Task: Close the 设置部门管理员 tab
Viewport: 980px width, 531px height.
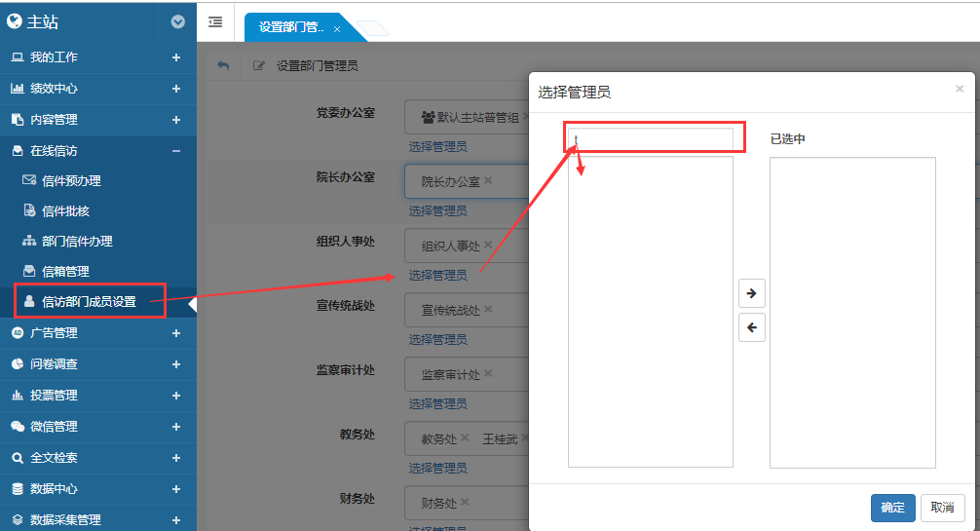Action: click(x=337, y=29)
